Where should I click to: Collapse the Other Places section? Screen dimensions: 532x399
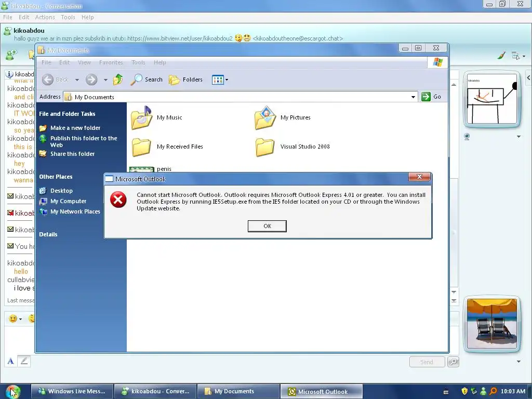[x=56, y=177]
